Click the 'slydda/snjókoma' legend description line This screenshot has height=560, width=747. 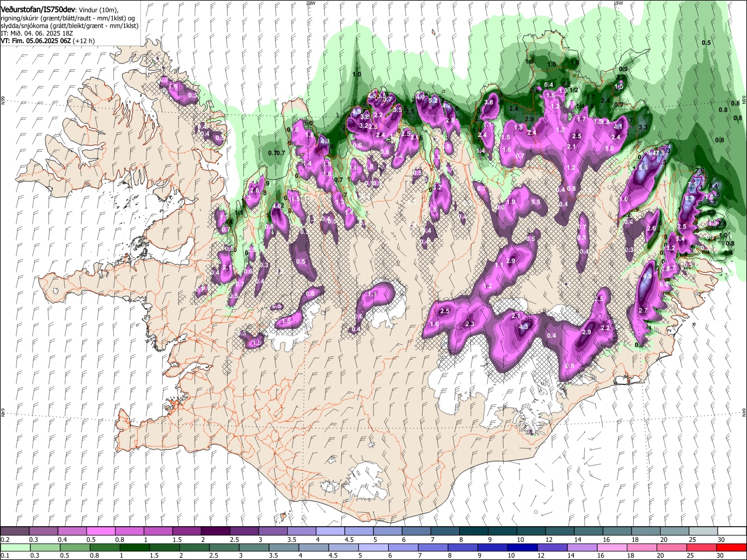pyautogui.click(x=69, y=26)
